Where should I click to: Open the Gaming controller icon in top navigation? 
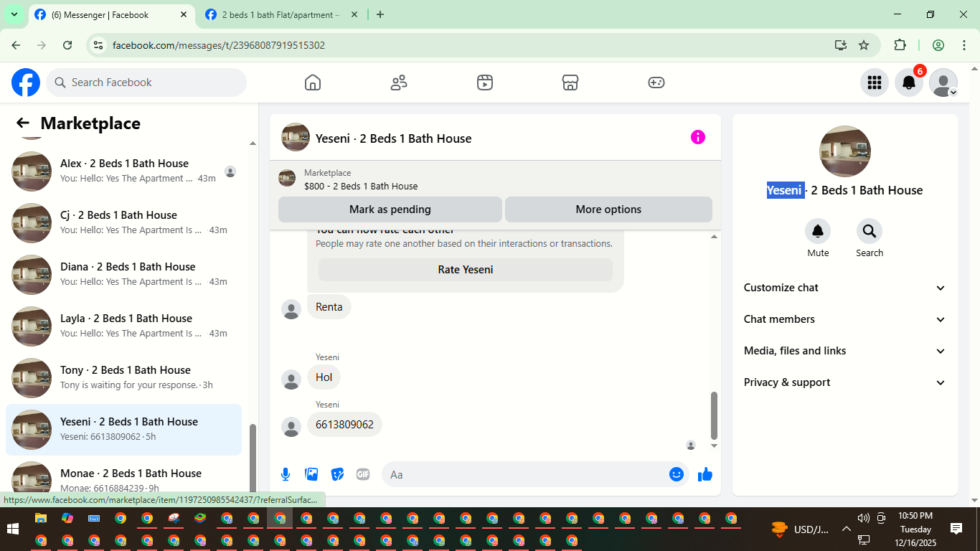(x=656, y=83)
